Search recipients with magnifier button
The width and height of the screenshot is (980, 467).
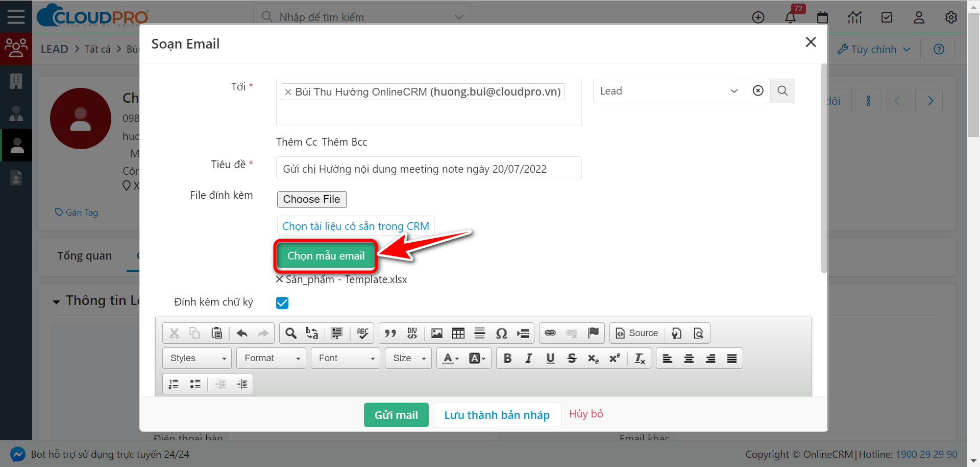782,91
